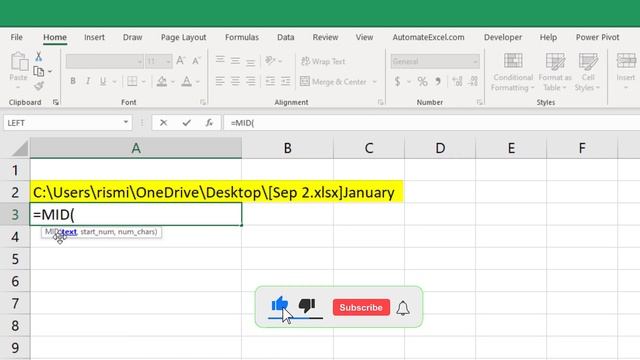The height and width of the screenshot is (360, 640).
Task: Select column B header
Action: 287,148
